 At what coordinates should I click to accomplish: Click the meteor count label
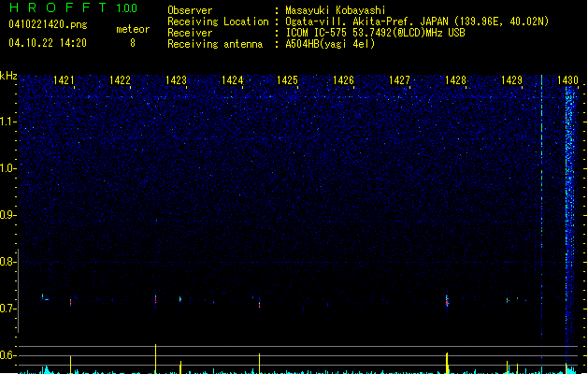133,29
